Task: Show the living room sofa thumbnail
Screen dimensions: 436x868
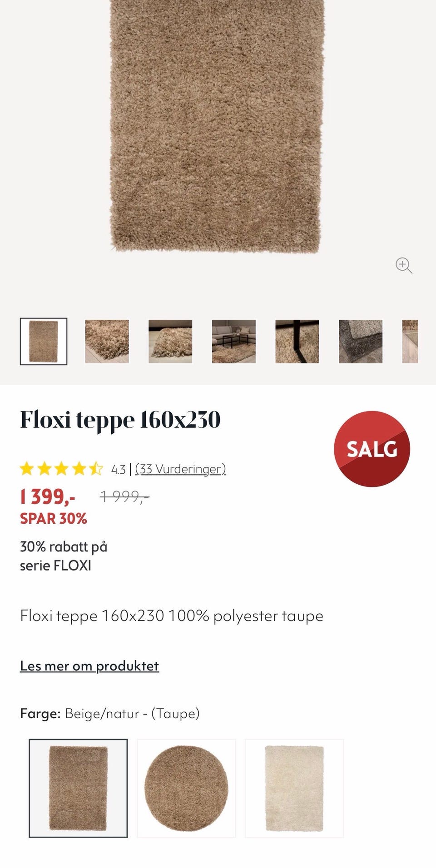Action: pos(233,342)
